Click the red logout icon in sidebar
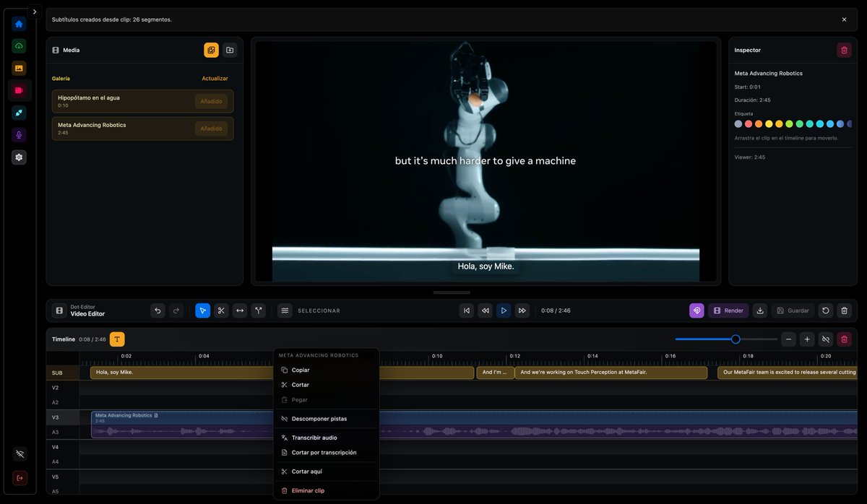Image resolution: width=867 pixels, height=504 pixels. coord(20,478)
